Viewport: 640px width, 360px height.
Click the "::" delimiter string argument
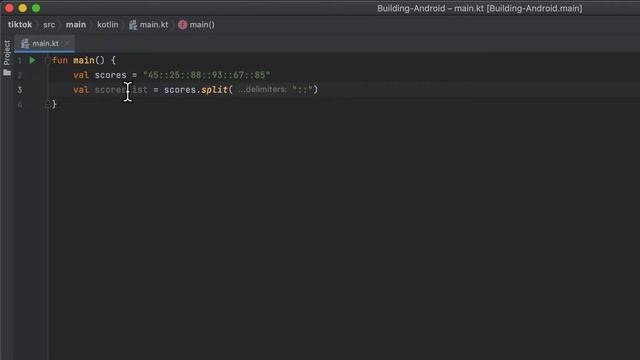pyautogui.click(x=302, y=89)
